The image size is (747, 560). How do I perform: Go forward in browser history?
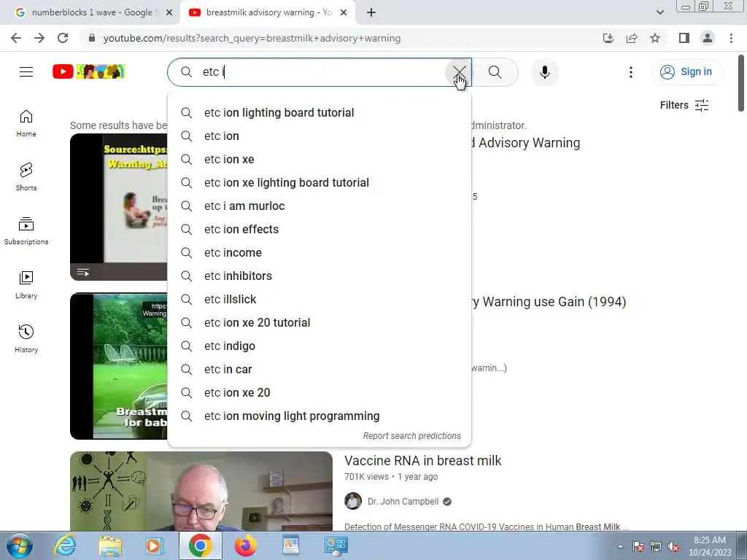[x=39, y=38]
